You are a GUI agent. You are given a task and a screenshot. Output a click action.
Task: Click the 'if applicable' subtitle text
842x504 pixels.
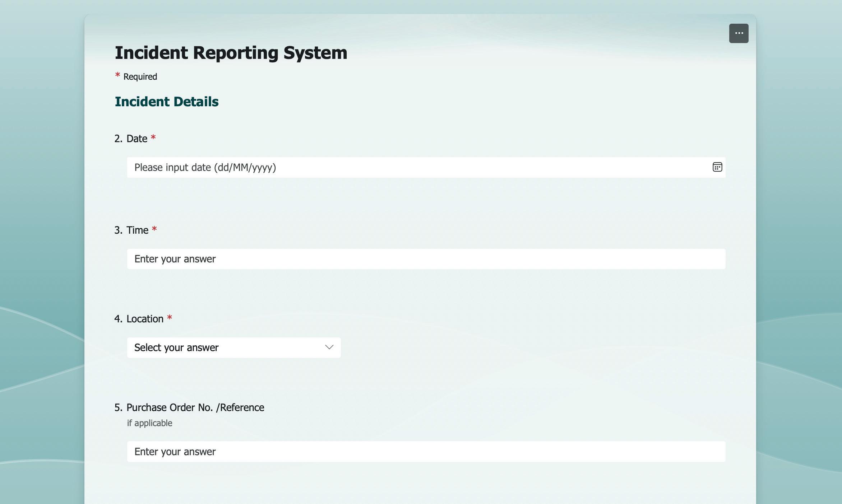click(149, 423)
